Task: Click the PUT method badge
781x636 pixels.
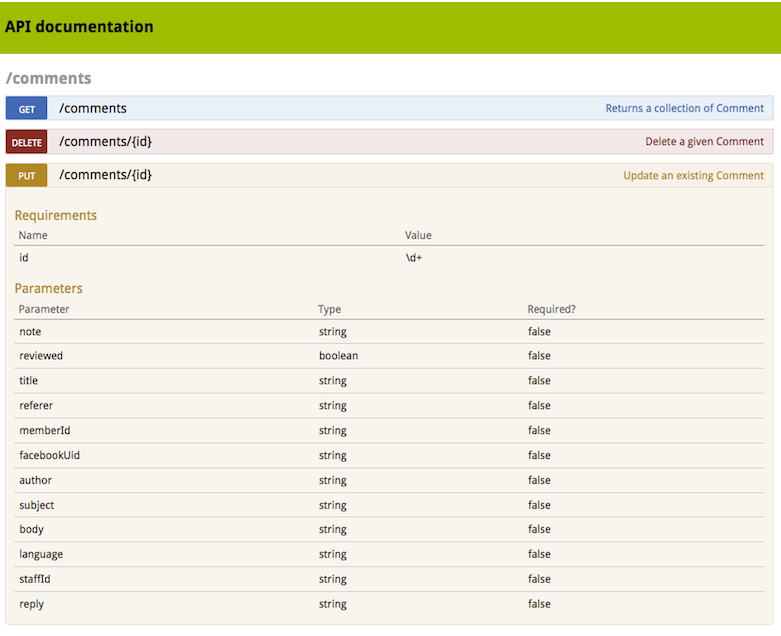Action: [27, 176]
